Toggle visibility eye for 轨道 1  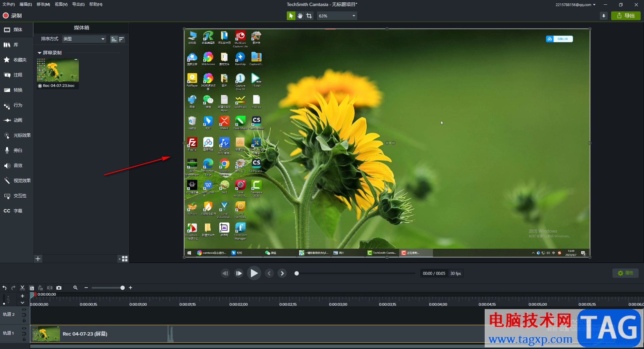(24, 328)
